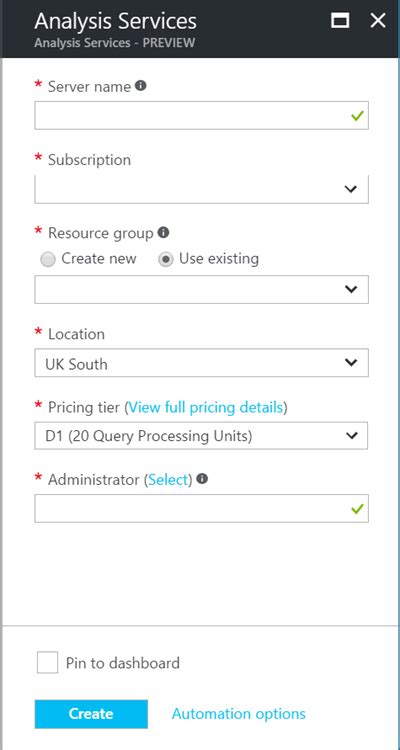Click the Server name info icon

point(140,86)
